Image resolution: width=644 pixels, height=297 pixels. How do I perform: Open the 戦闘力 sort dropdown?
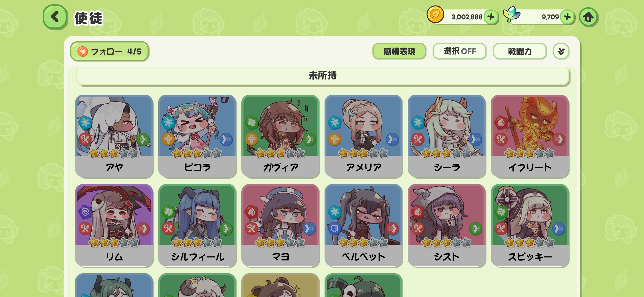click(x=520, y=51)
